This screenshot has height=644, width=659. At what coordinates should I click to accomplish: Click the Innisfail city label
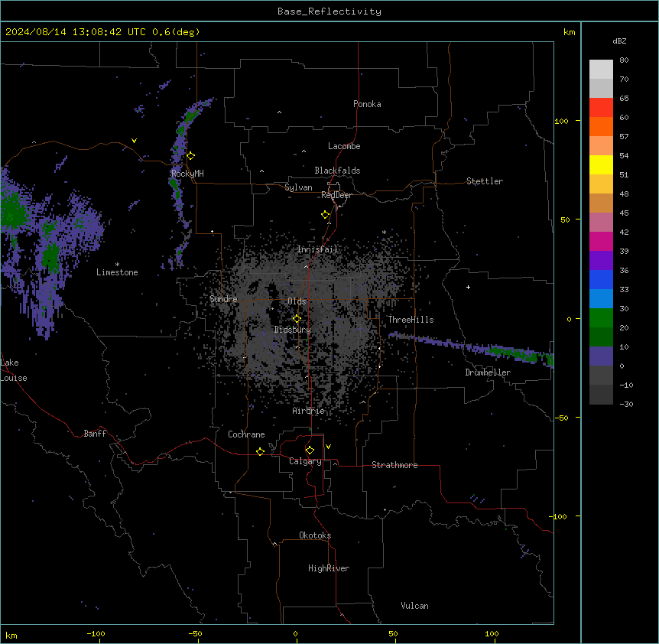317,249
